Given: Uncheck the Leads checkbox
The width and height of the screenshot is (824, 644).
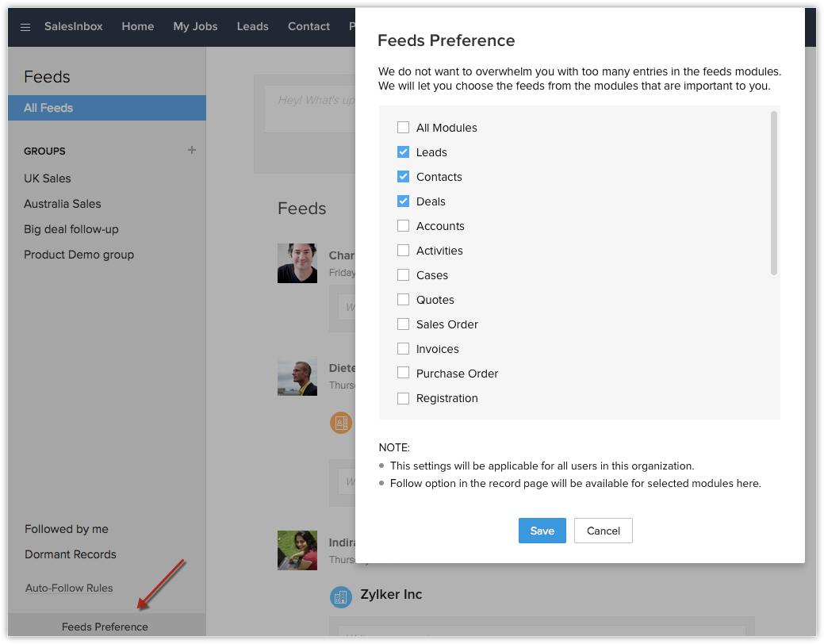Looking at the screenshot, I should (x=403, y=152).
